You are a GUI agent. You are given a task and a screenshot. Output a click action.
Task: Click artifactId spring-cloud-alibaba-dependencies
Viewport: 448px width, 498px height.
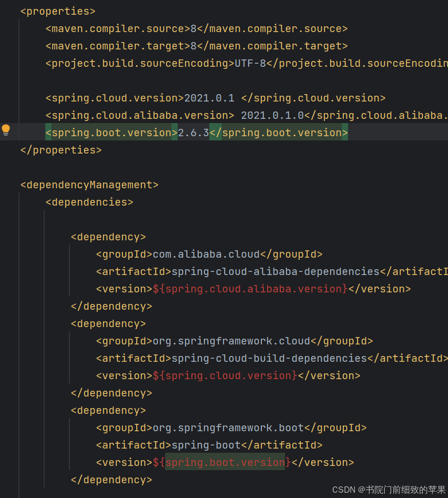[x=276, y=271]
